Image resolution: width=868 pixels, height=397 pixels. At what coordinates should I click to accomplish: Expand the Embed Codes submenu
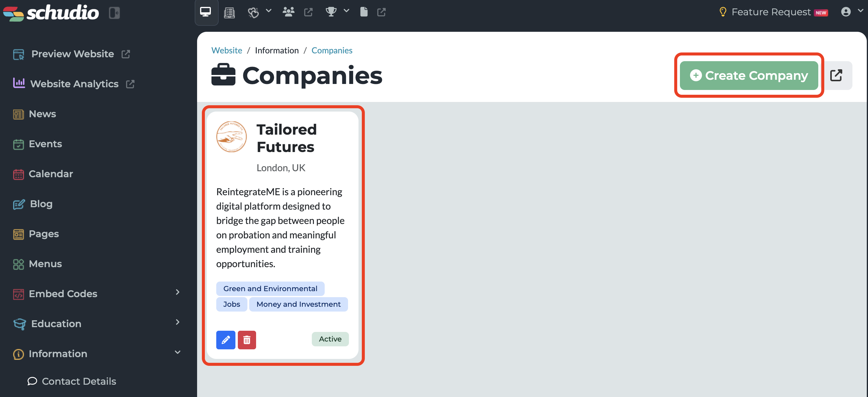coord(178,292)
